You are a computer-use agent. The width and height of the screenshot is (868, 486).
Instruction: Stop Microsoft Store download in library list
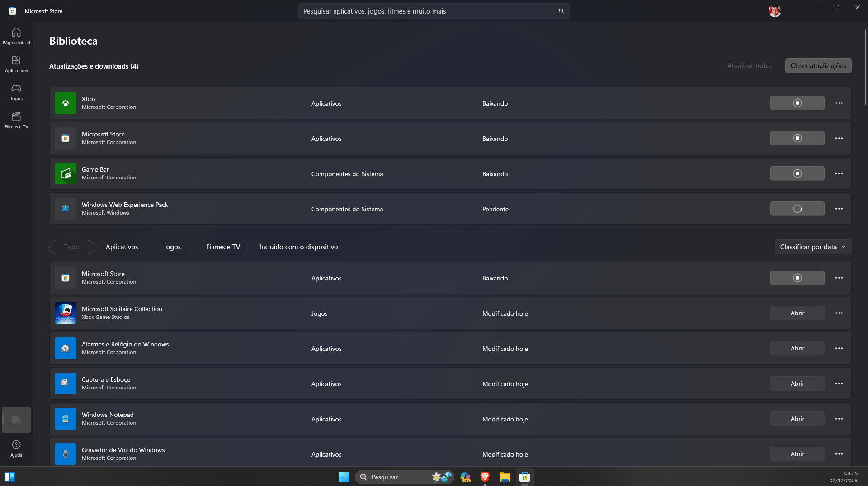coord(797,278)
